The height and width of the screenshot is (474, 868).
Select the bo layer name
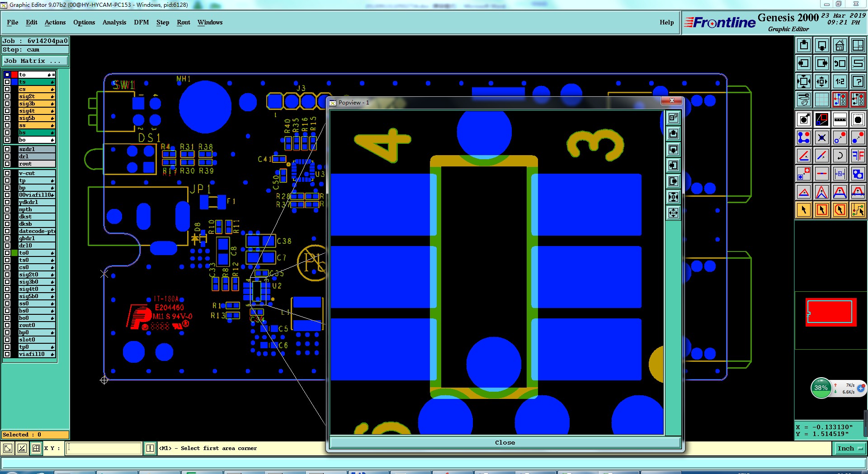click(37, 140)
